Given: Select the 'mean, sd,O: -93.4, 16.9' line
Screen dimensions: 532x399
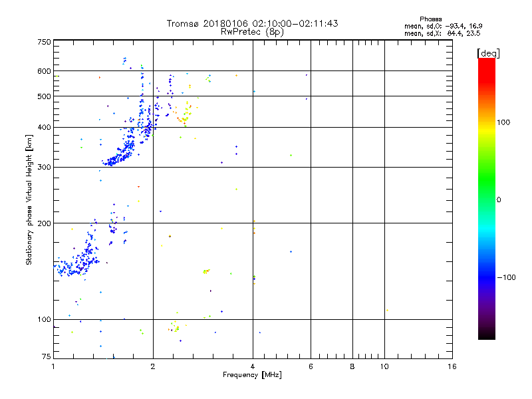Looking at the screenshot, I should coord(443,26).
